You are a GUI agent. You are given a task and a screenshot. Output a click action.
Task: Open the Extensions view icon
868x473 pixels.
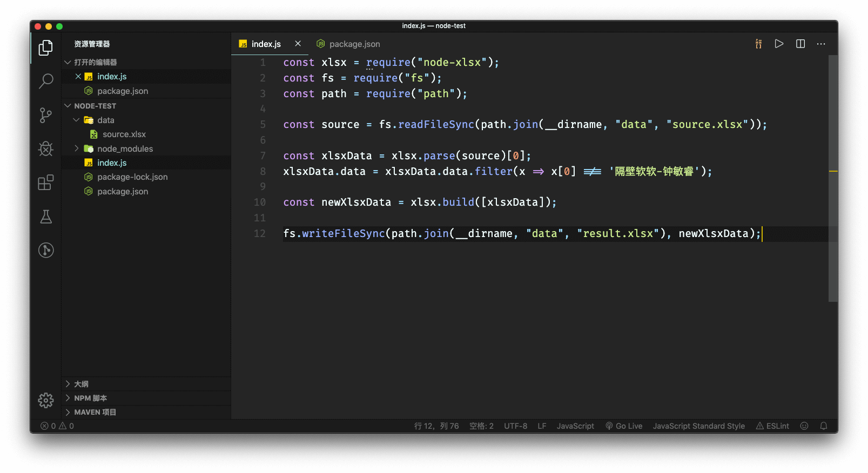[46, 183]
